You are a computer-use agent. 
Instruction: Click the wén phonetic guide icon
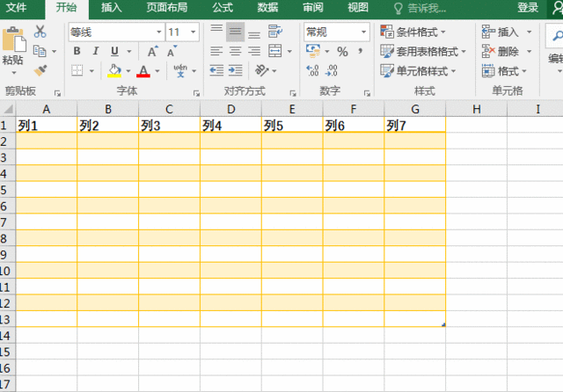click(x=180, y=70)
